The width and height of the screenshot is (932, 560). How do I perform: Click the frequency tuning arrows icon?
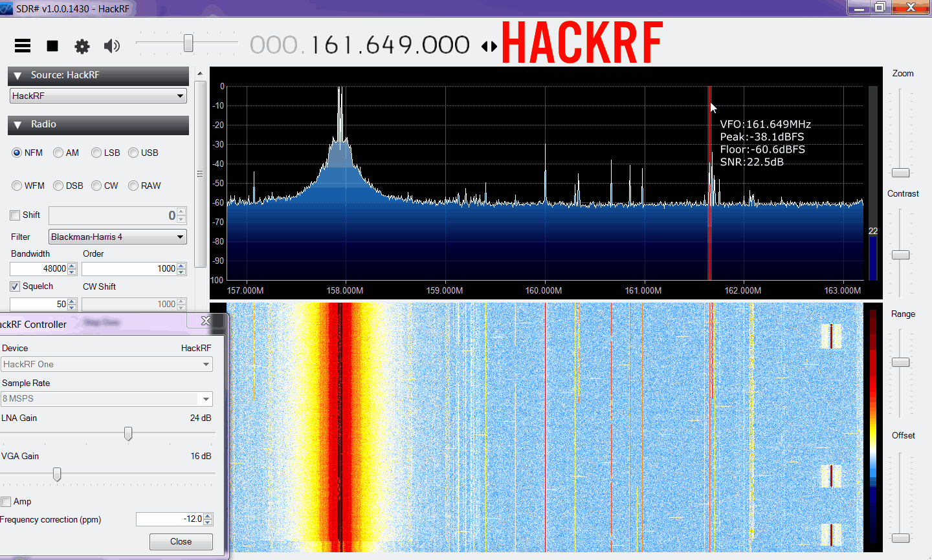(x=489, y=46)
